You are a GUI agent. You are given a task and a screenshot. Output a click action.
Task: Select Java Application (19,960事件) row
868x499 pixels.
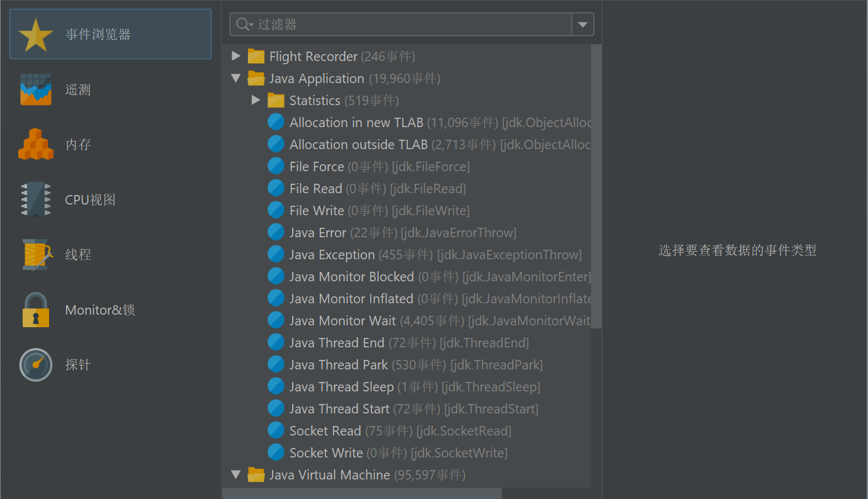tap(407, 78)
